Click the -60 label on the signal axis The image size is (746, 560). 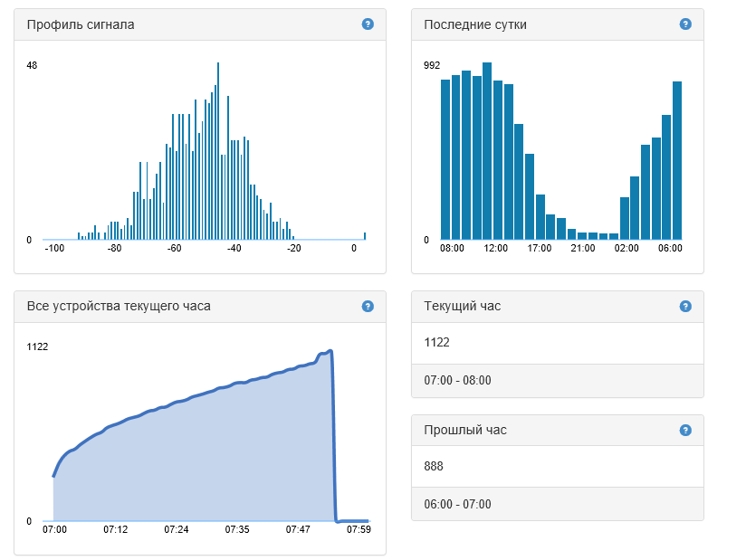(174, 248)
